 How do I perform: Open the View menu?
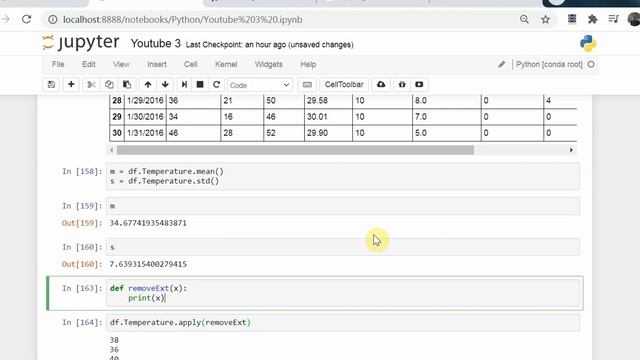point(121,64)
